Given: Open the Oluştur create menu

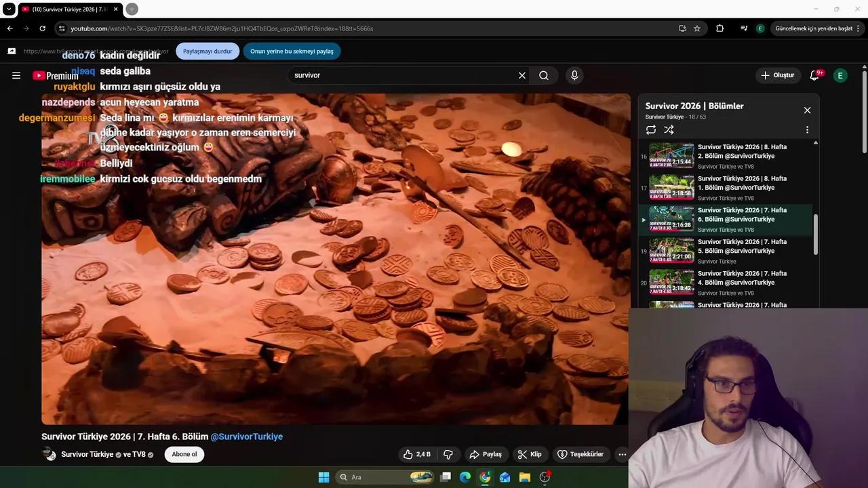Looking at the screenshot, I should [x=778, y=75].
